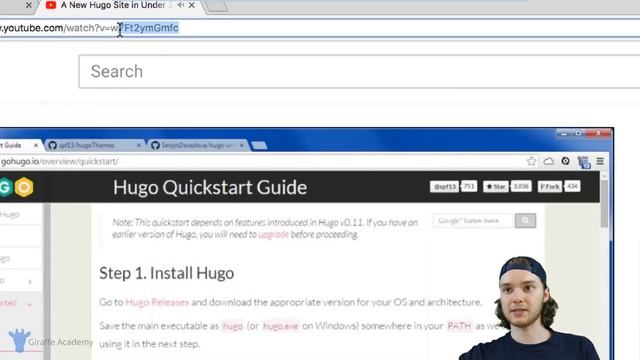
Task: Maximize the video's Chrome window
Action: tap(578, 134)
